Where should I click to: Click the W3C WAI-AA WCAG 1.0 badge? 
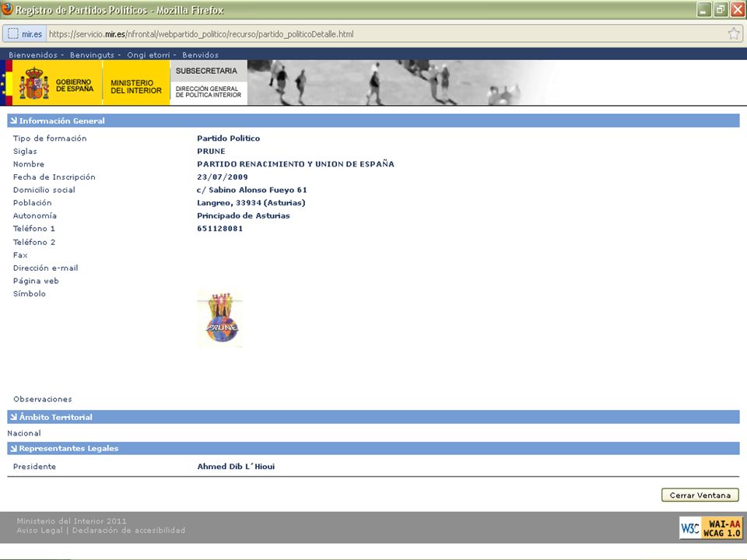710,528
